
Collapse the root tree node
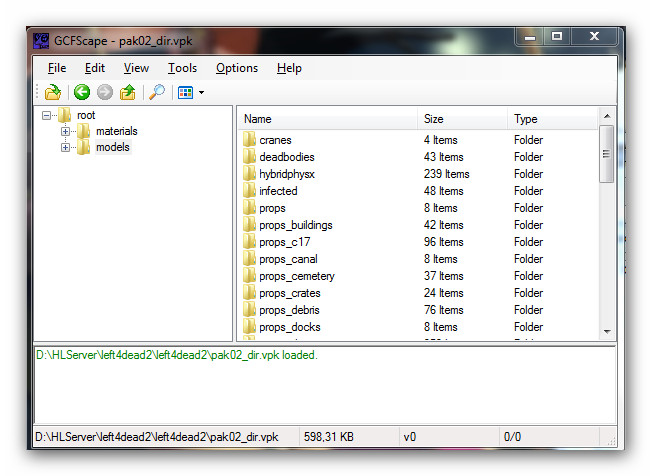click(x=47, y=115)
